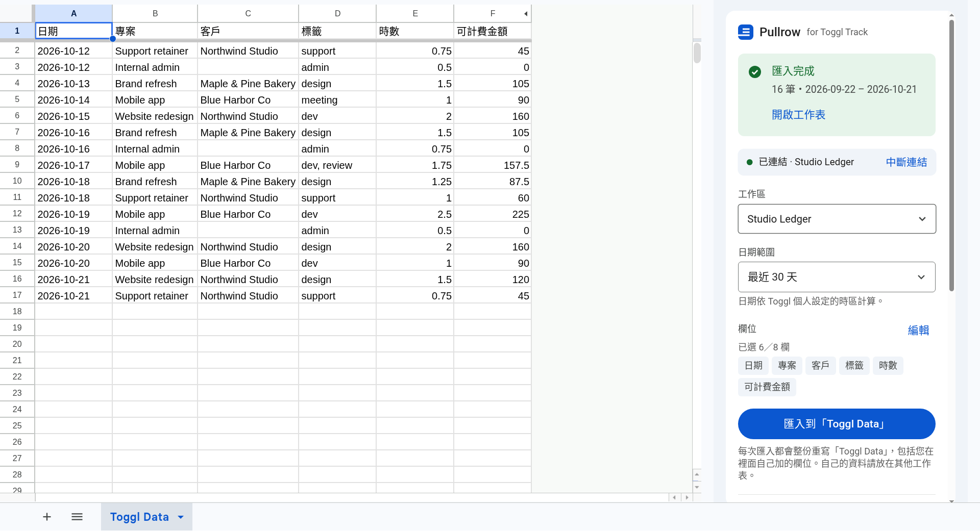Click 'Blue Harbor Co' in row 12
The height and width of the screenshot is (531, 980).
248,214
